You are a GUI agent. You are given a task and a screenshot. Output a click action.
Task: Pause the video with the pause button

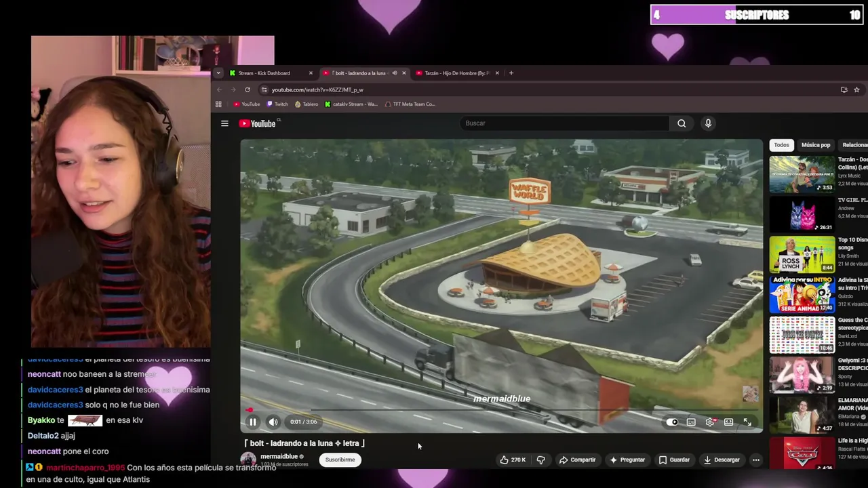[252, 422]
